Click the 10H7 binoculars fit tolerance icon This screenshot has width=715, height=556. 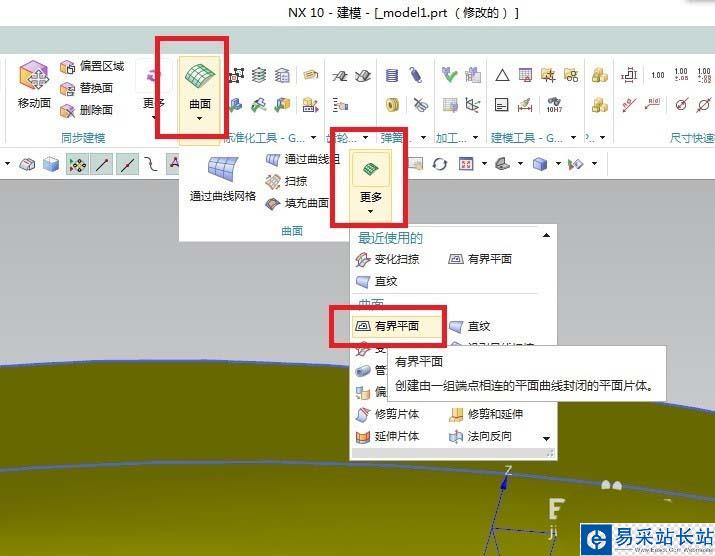(554, 105)
